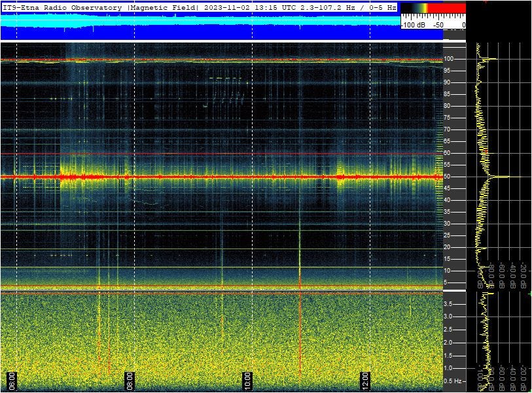Click the 10:00 time marker
Viewport: 532px width, 393px height.
point(247,381)
